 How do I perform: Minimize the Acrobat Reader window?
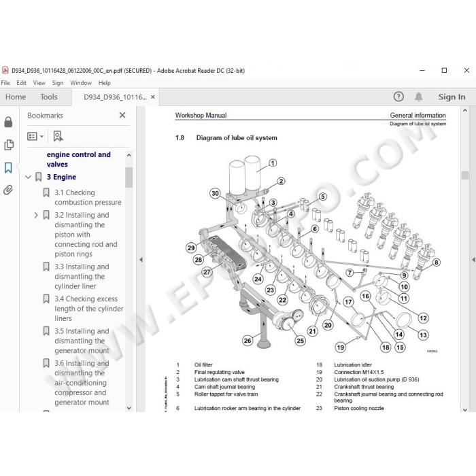pyautogui.click(x=422, y=71)
